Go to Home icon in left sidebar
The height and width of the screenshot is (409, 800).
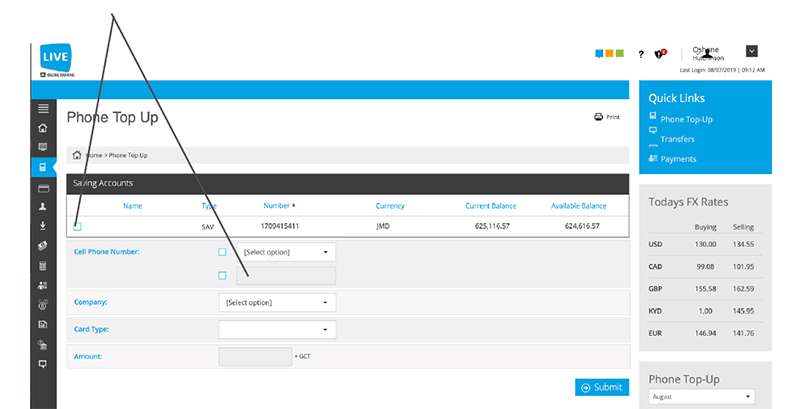point(43,128)
